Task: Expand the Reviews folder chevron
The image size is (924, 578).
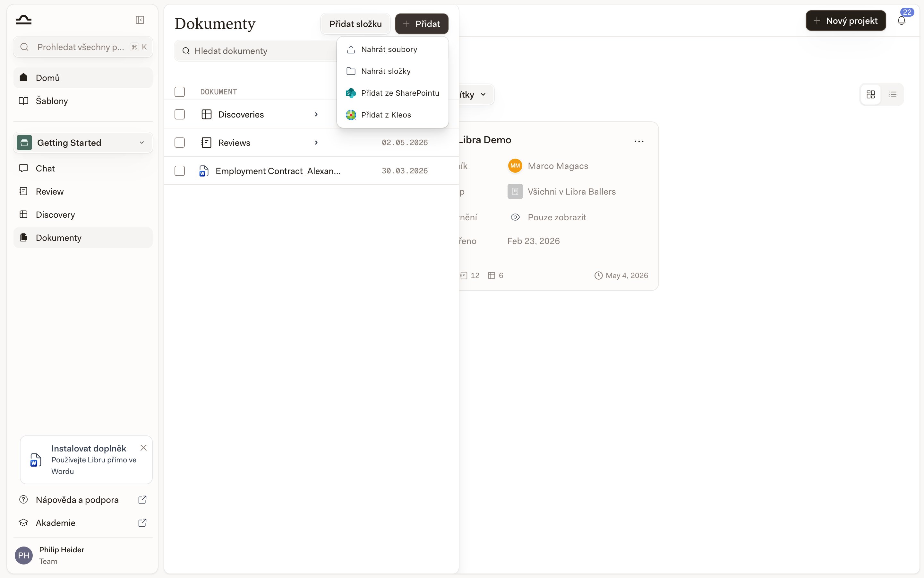Action: click(x=316, y=143)
